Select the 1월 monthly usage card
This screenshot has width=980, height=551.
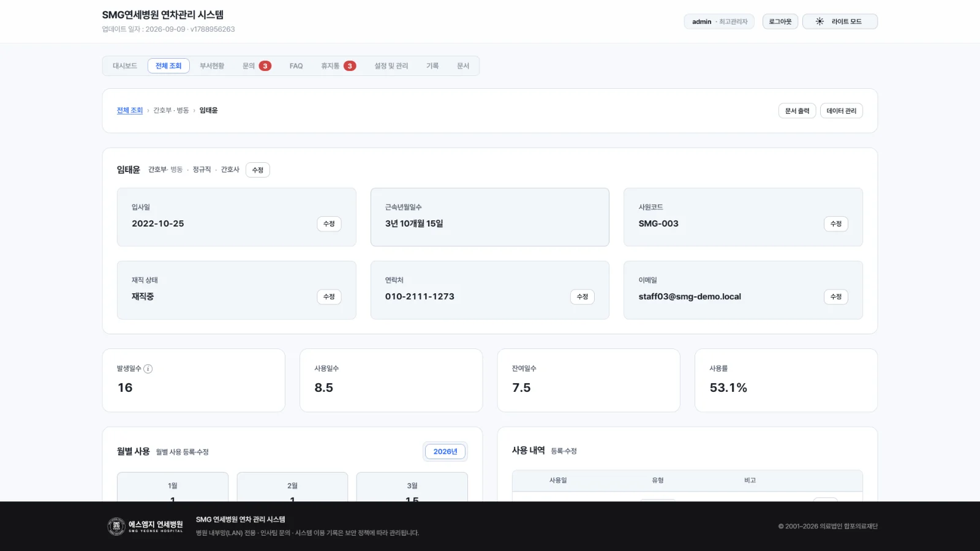click(173, 487)
